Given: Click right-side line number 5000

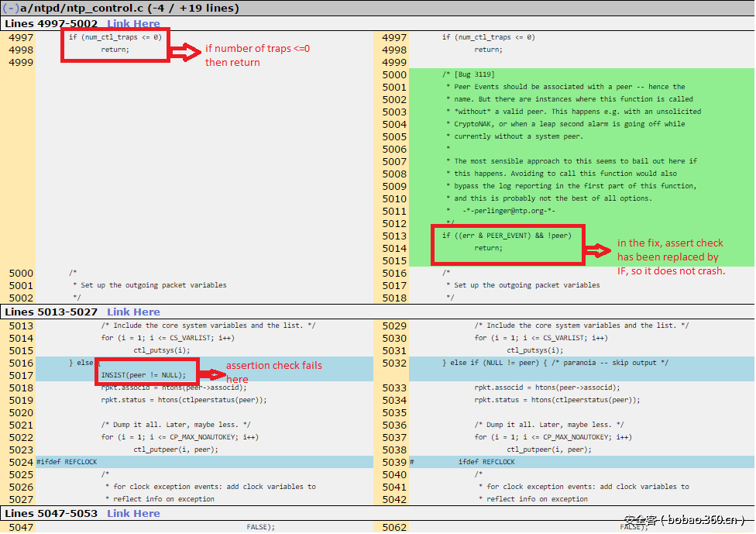Looking at the screenshot, I should coord(393,74).
